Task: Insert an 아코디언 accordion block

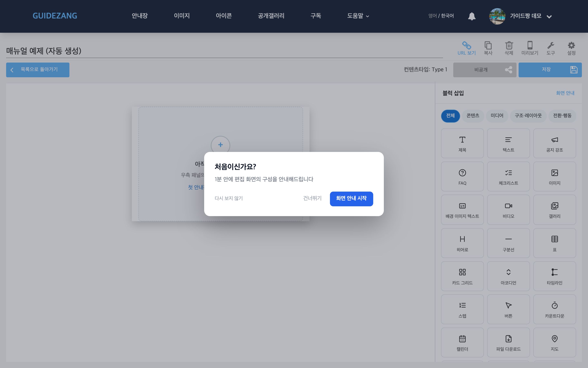Action: coord(508,276)
